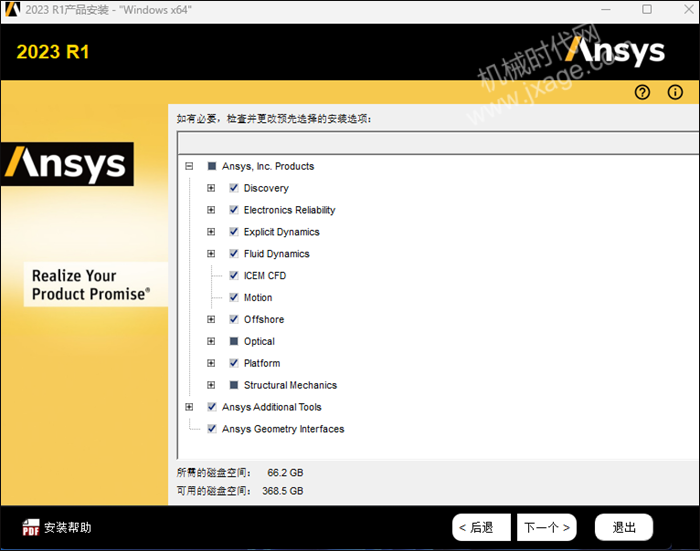The width and height of the screenshot is (700, 551).
Task: Uncheck the Explicit Dynamics checkbox
Action: click(x=234, y=232)
